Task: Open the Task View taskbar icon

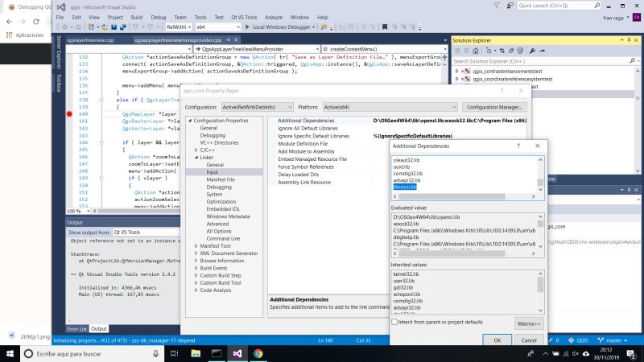Action: 174,353
